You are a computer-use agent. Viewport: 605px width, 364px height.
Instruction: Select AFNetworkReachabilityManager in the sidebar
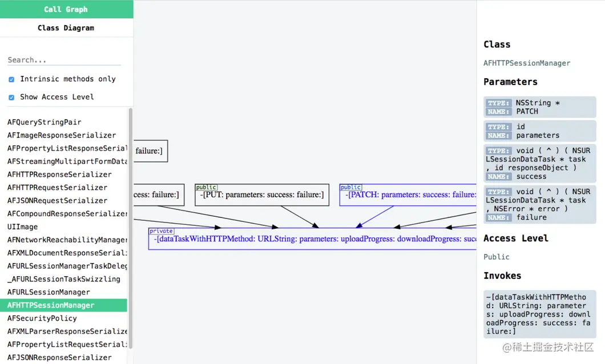pyautogui.click(x=66, y=240)
